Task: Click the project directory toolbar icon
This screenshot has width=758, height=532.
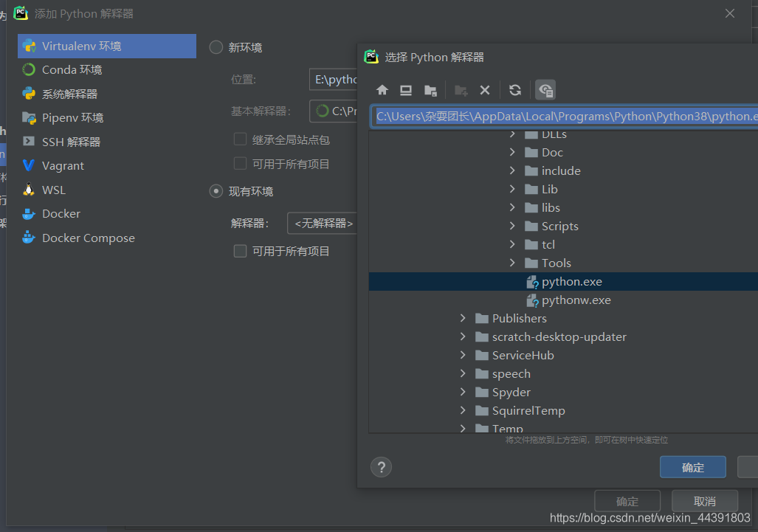Action: (430, 90)
